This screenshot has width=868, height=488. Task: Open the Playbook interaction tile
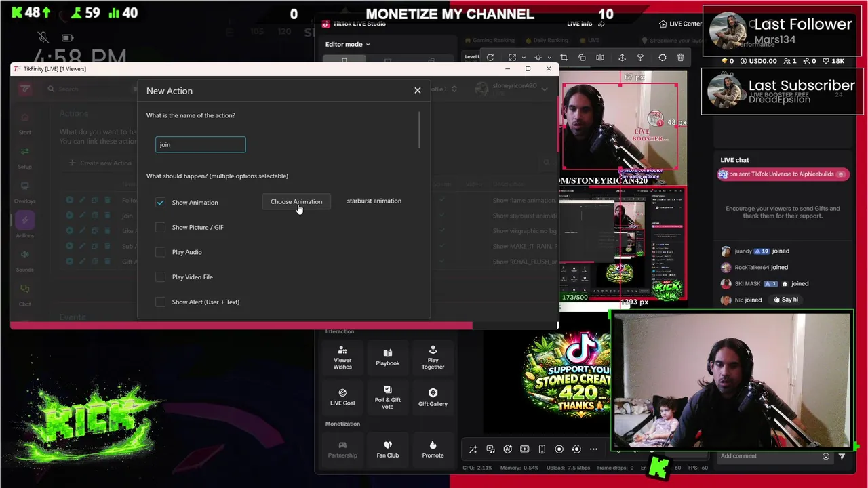point(388,357)
